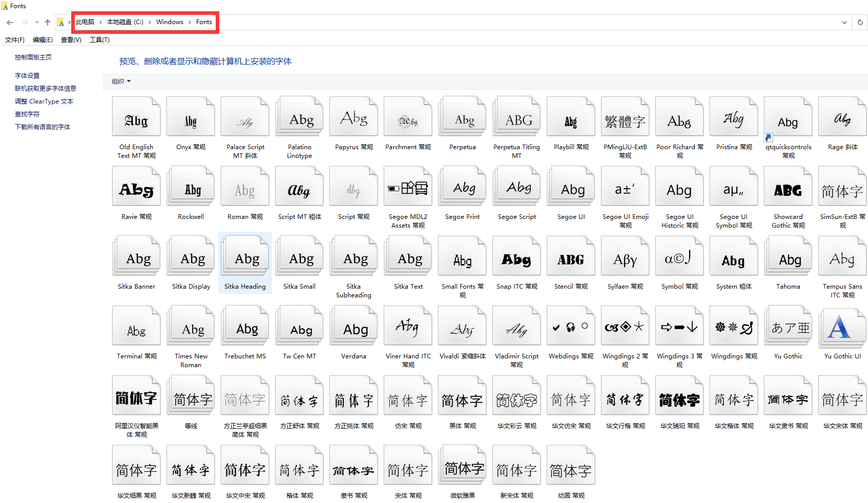Click the Perpetua Titling MT thumbnail

point(516,116)
